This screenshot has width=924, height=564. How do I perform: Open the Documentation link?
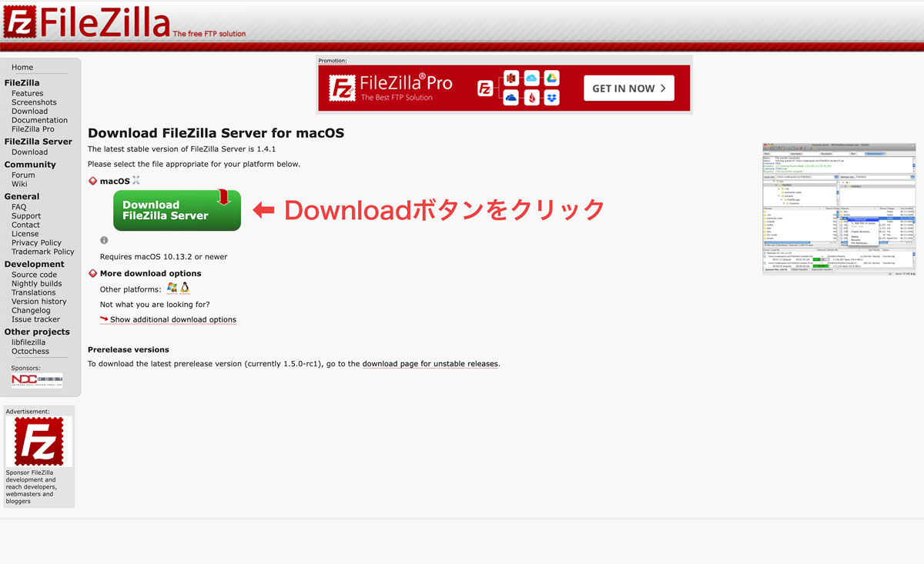[39, 120]
